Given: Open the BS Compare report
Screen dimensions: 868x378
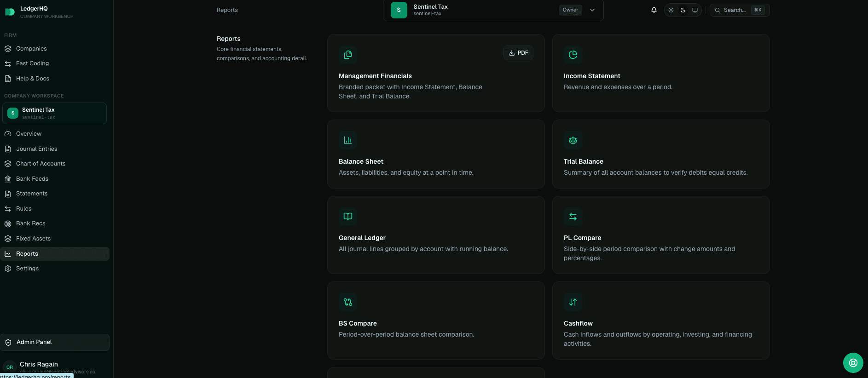Looking at the screenshot, I should tap(436, 321).
